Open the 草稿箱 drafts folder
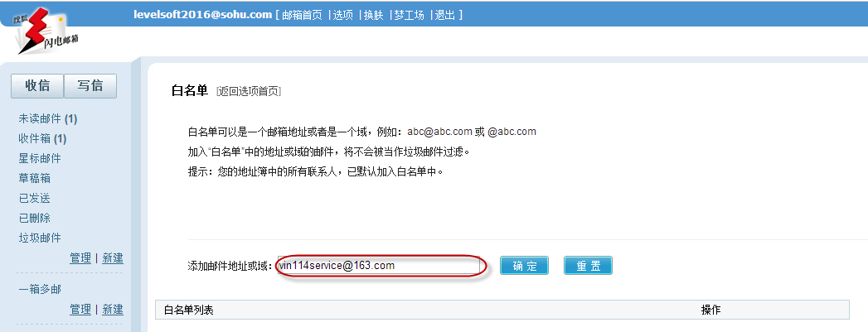Viewport: 868px width, 332px height. click(35, 179)
